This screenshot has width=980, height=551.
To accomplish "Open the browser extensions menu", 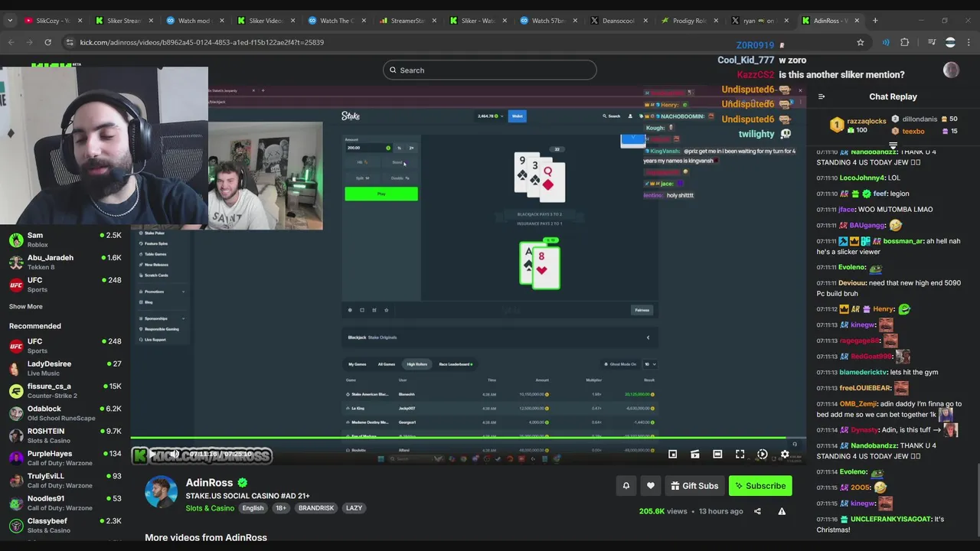I will 904,42.
